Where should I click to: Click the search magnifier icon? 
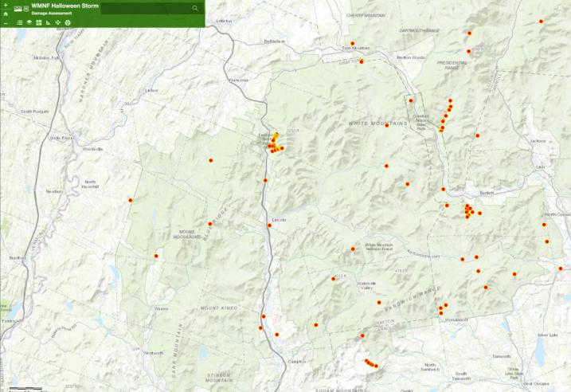click(195, 8)
